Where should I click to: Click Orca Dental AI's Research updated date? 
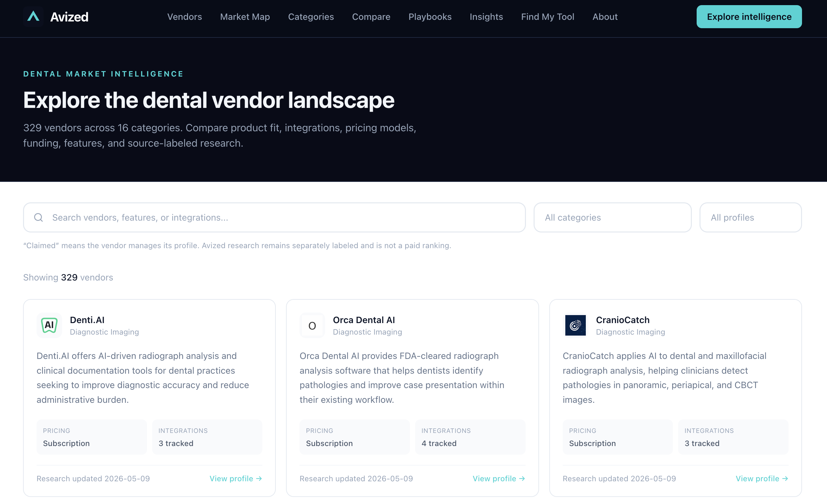[356, 478]
